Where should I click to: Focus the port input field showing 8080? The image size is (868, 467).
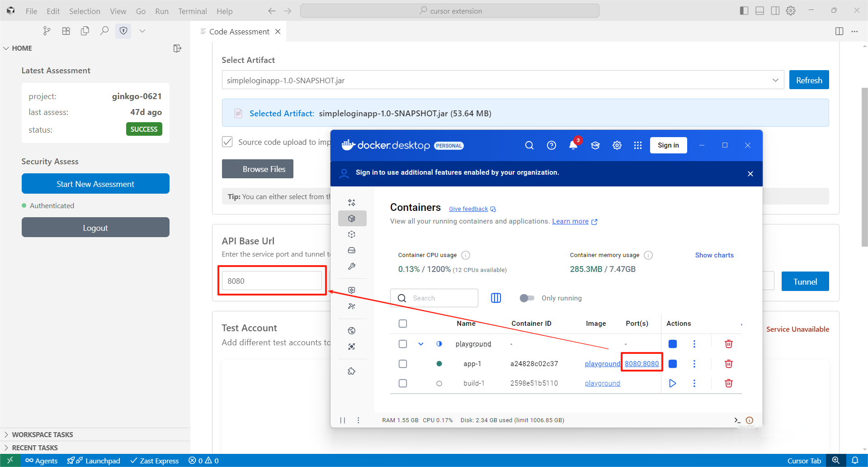tap(272, 281)
